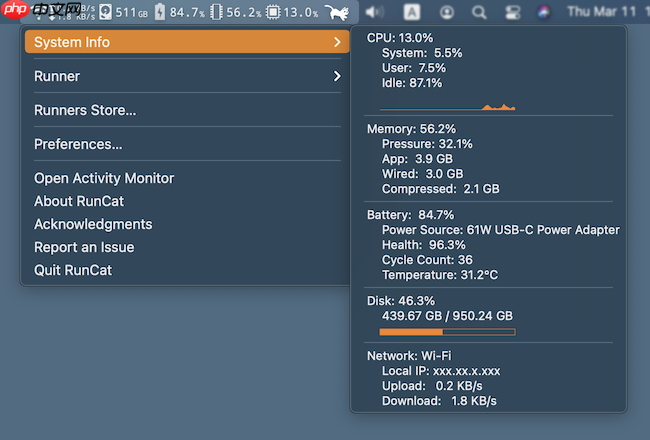Click Report an Issue
This screenshot has width=650, height=440.
coord(84,247)
